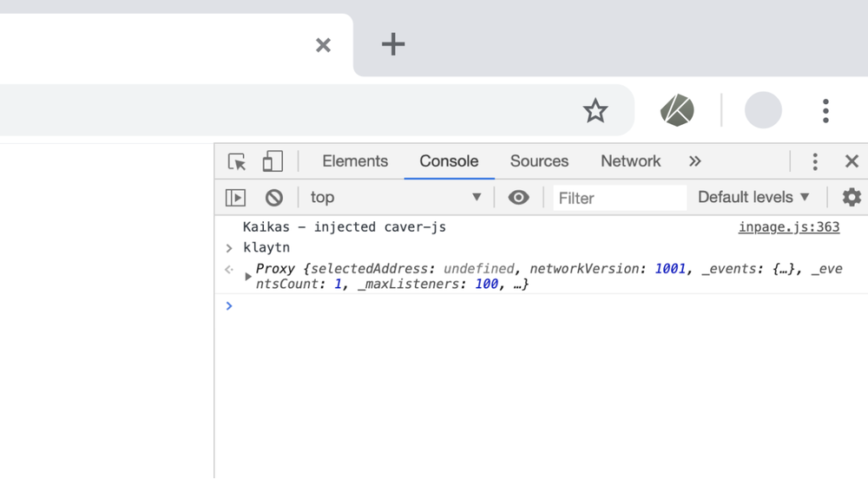
Task: Open the inpage.js:363 source link
Action: [x=789, y=227]
